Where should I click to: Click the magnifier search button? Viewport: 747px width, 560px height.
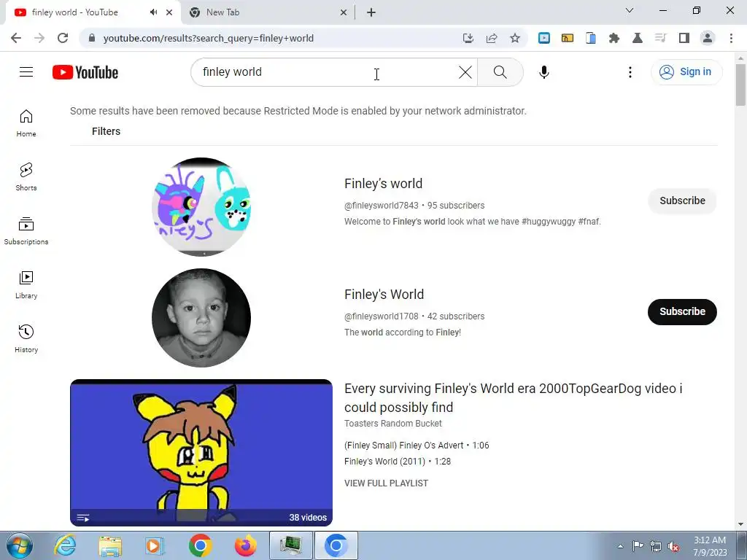[x=500, y=72]
